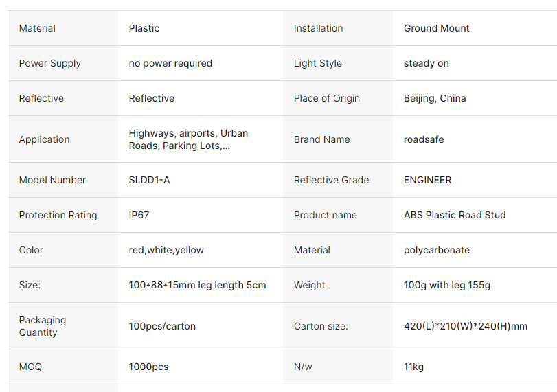
Task: Select the '100pcs/carton' packaging quantity value
Action: tap(162, 326)
